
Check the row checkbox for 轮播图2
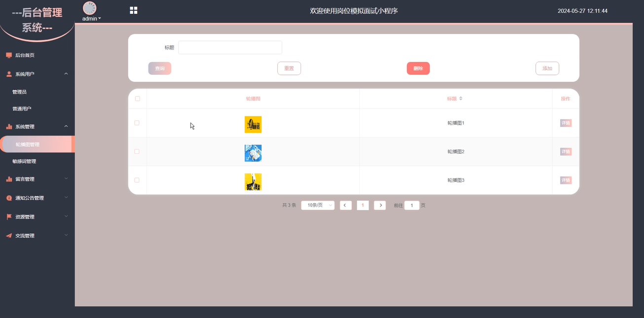click(137, 151)
